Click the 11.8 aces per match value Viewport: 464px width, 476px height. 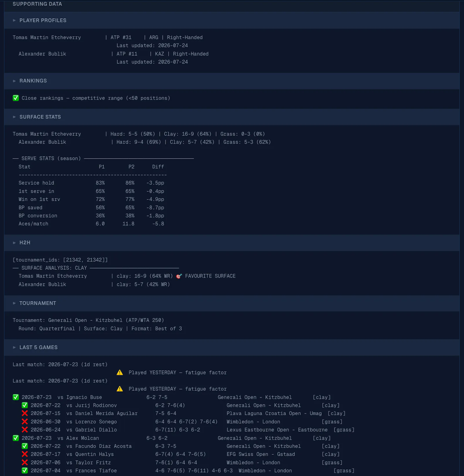click(x=128, y=224)
